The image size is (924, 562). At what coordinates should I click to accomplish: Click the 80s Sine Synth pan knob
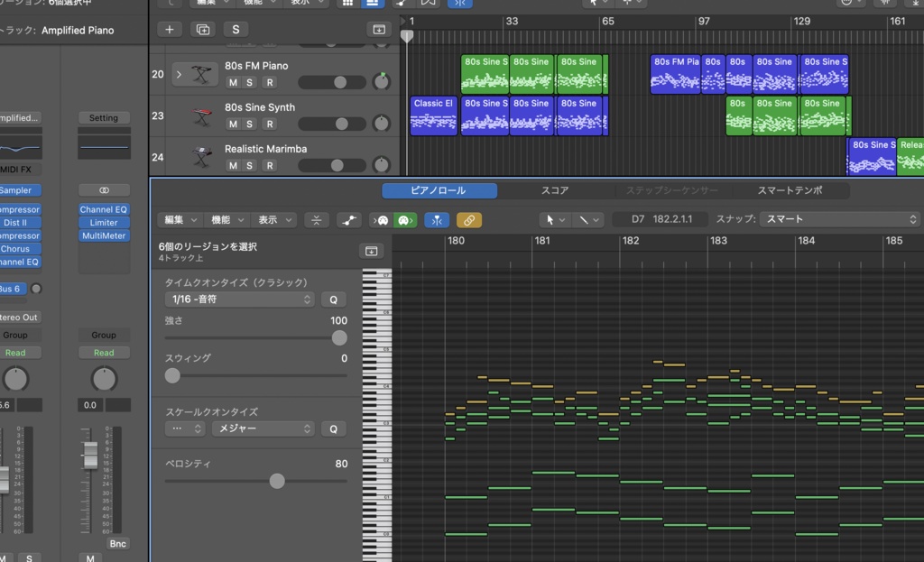click(382, 123)
